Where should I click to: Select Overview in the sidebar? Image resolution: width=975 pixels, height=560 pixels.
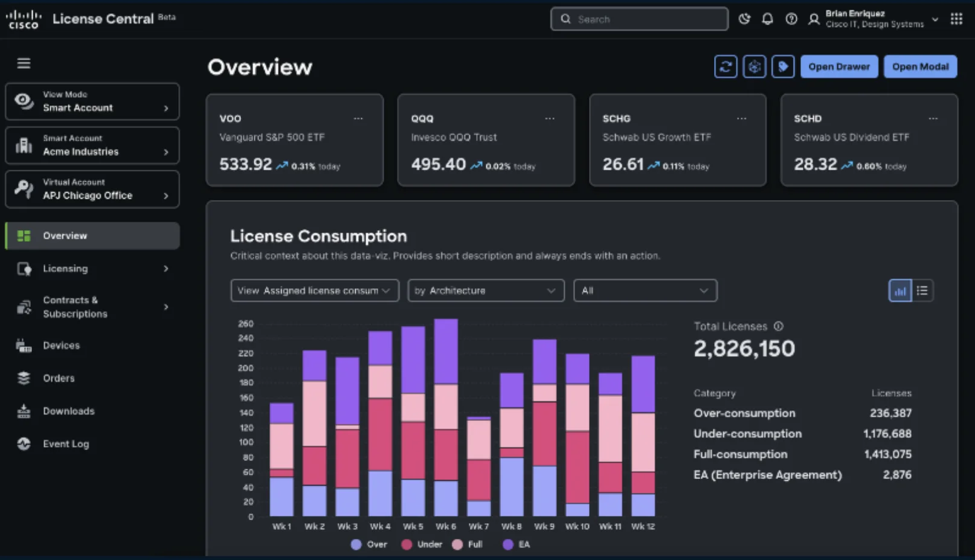[x=92, y=236]
